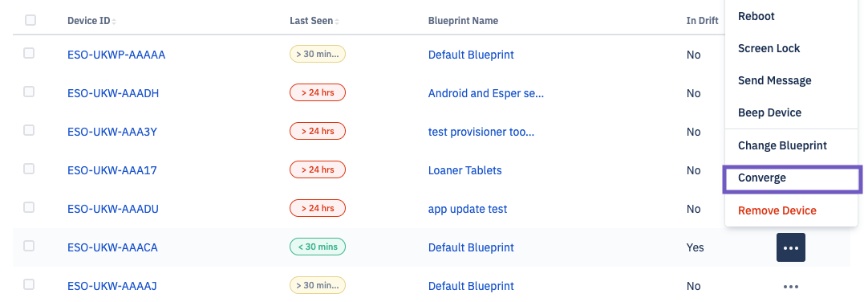This screenshot has height=302, width=868.
Task: Click the Blueprint Name column header
Action: pos(463,21)
